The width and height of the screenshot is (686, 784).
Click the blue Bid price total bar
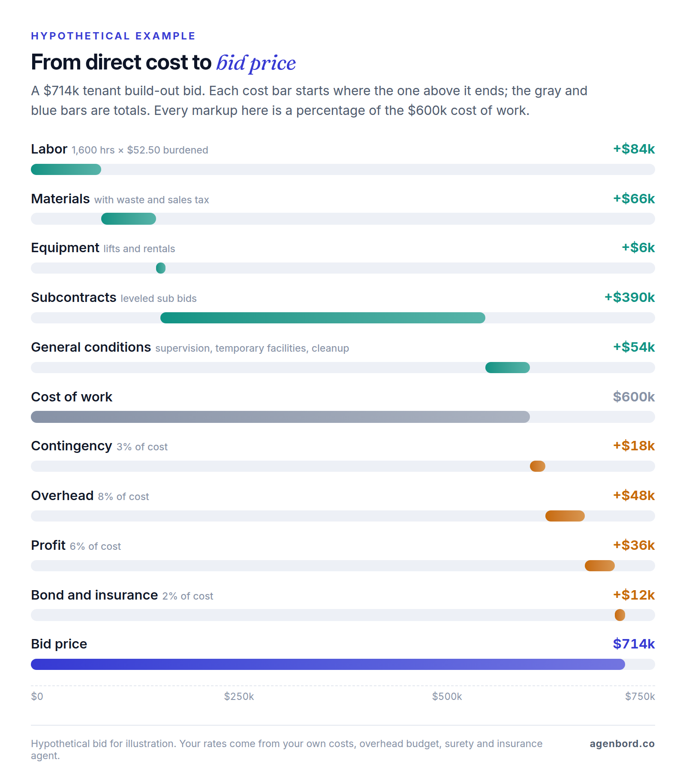click(x=328, y=664)
